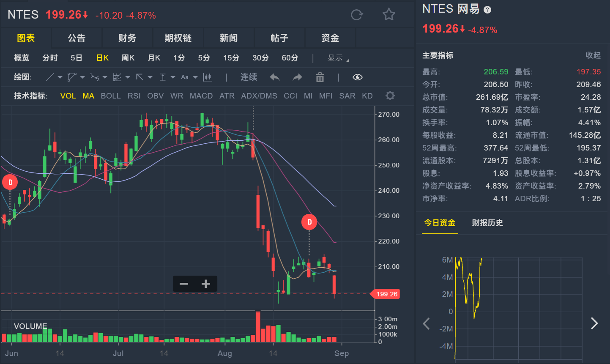Screen dimensions: 610x364
Task: Enable the ATR indicator
Action: 227,96
